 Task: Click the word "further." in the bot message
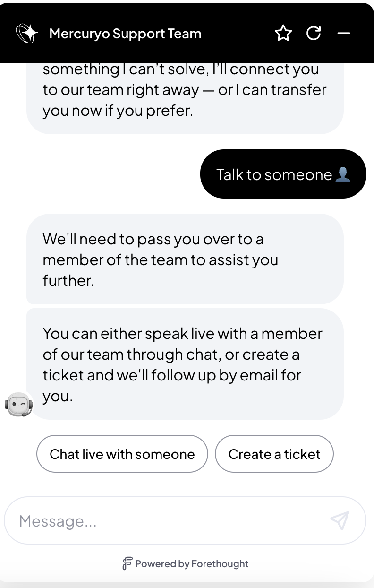(x=68, y=280)
